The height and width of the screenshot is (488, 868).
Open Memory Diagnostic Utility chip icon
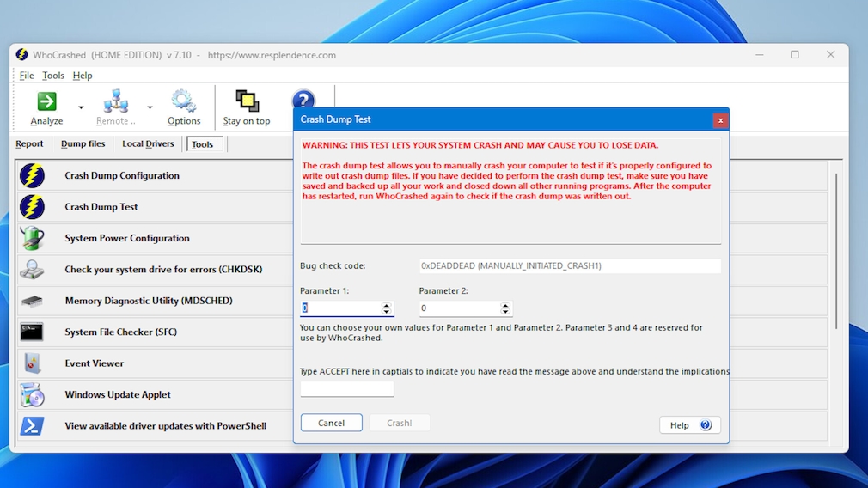pos(32,301)
